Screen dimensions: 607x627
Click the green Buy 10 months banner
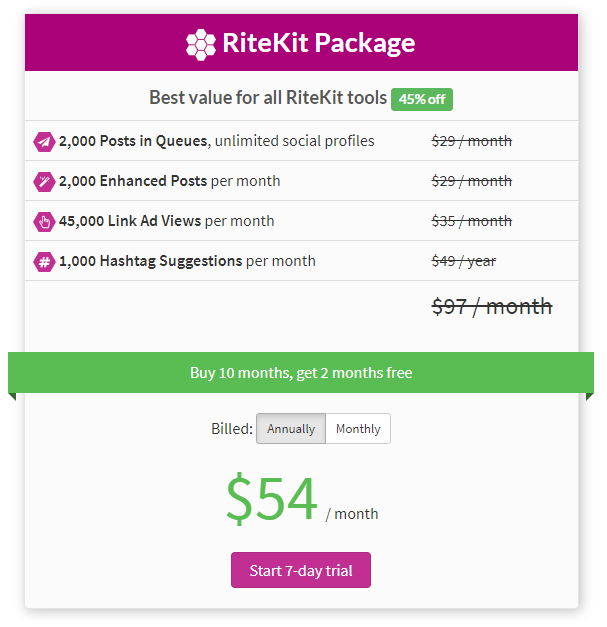[x=301, y=373]
